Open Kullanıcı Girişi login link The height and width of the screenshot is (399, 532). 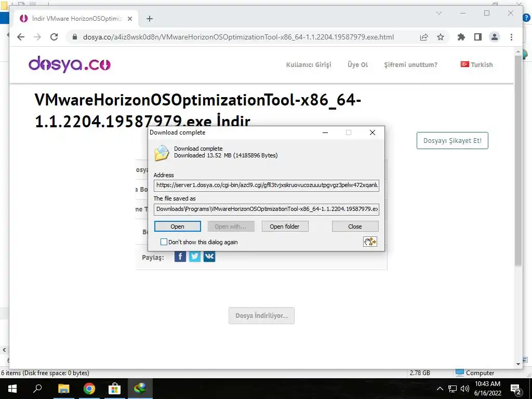click(309, 64)
